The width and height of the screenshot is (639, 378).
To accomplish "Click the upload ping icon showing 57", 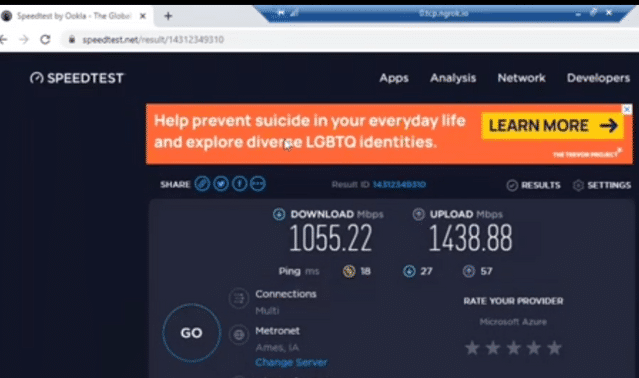I will point(469,271).
